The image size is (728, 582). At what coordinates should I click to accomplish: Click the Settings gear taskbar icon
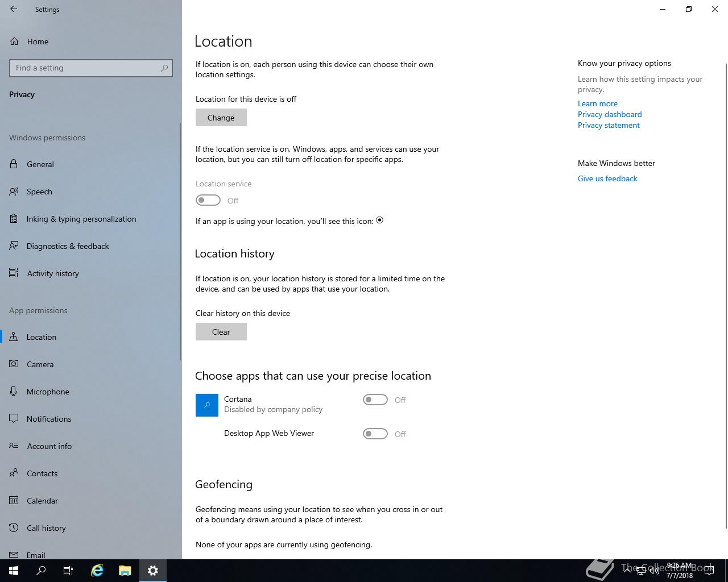[152, 571]
